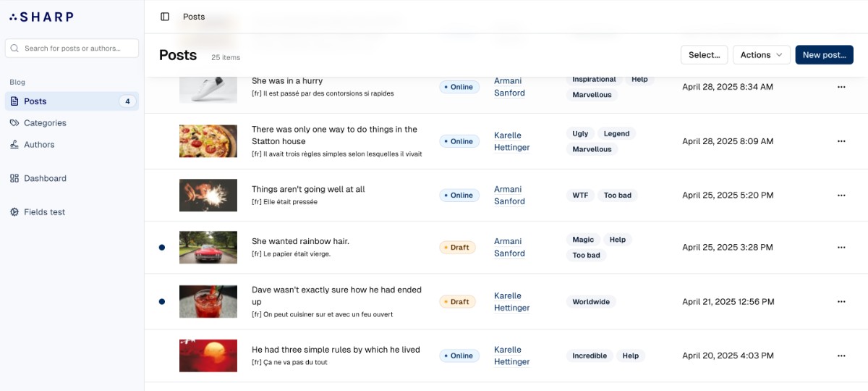Open the Select… dropdown button
This screenshot has width=868, height=391.
point(704,55)
